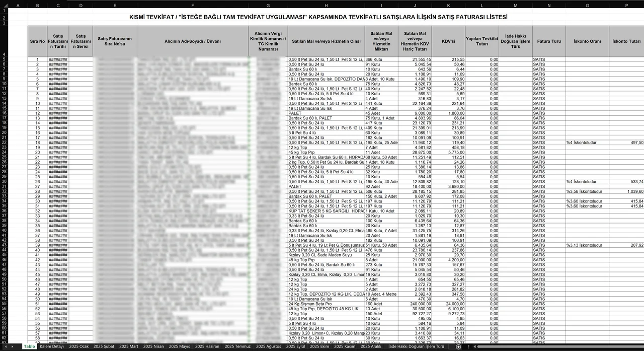Viewport: 644px width, 351px height.
Task: Open the İade Hakkı Doğuran İşlem Türü sheet tab
Action: 416,347
